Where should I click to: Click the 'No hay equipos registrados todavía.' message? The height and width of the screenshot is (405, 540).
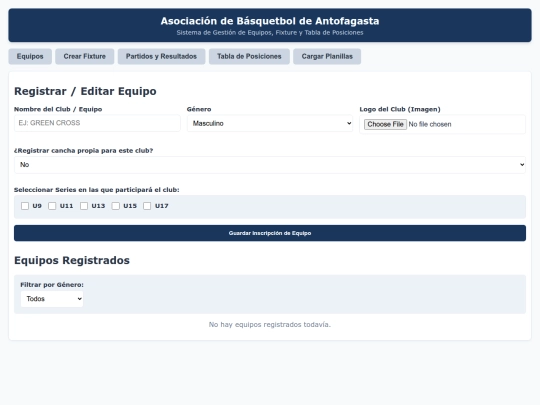(x=270, y=324)
